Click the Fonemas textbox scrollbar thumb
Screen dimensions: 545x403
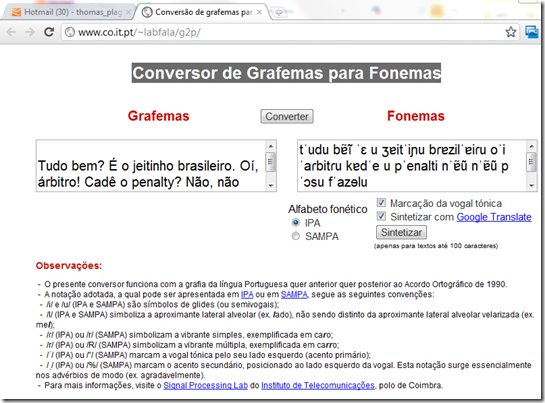pos(531,162)
